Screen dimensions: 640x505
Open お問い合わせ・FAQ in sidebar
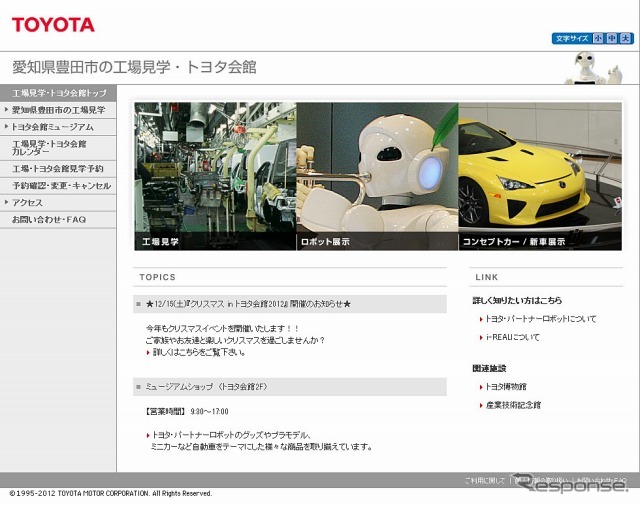tap(58, 220)
